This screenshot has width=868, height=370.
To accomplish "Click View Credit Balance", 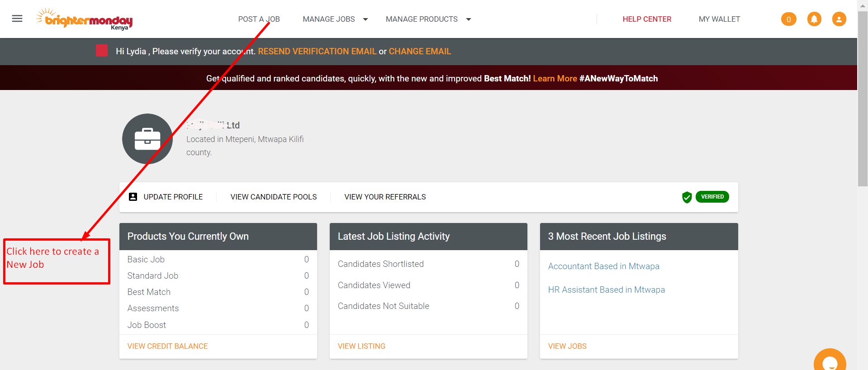I will tap(167, 346).
